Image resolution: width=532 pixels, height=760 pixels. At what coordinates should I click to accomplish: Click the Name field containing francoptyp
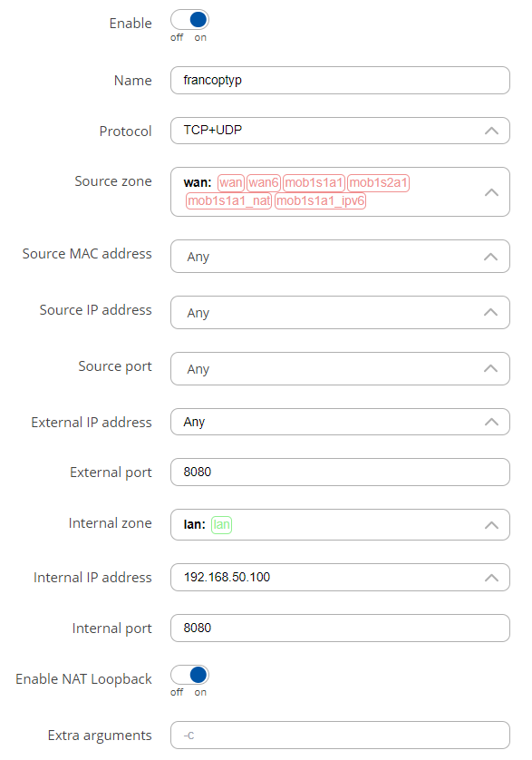[340, 81]
